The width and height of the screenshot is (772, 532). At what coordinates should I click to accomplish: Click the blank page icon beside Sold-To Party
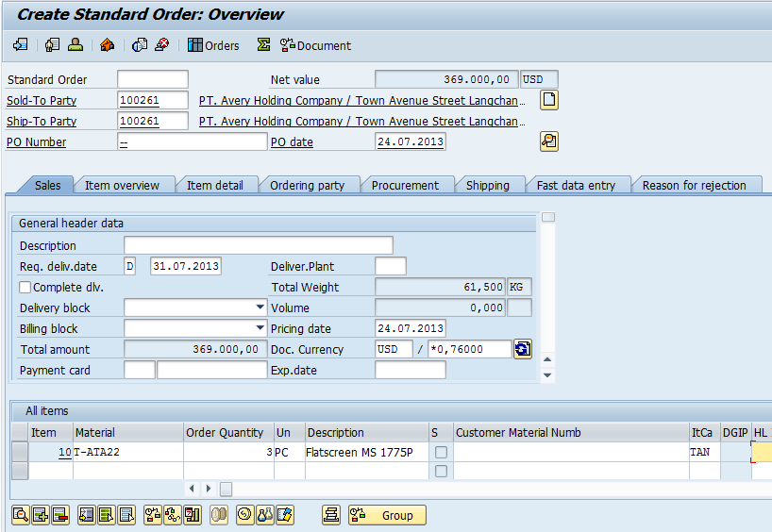click(549, 100)
